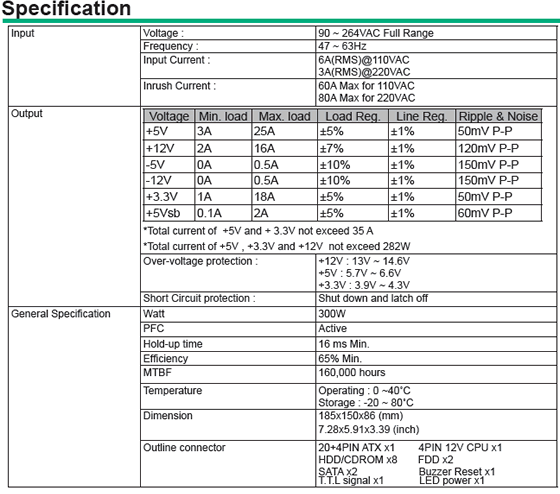Click the Outline connector label
The image size is (560, 494).
coord(184,448)
